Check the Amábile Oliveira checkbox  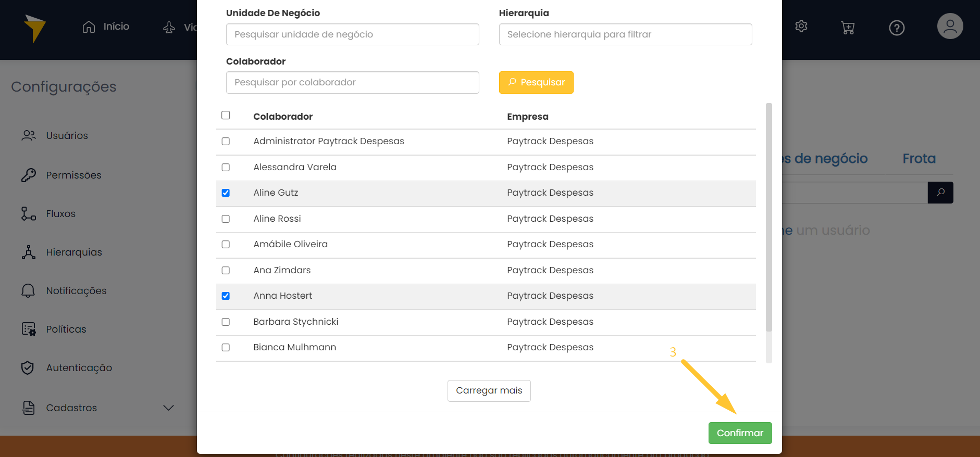coord(226,244)
